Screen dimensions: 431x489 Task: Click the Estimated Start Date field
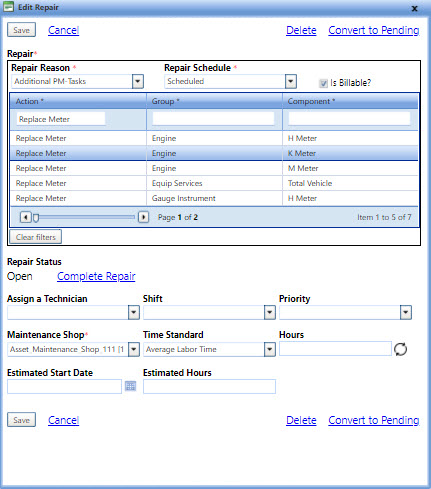click(x=64, y=386)
